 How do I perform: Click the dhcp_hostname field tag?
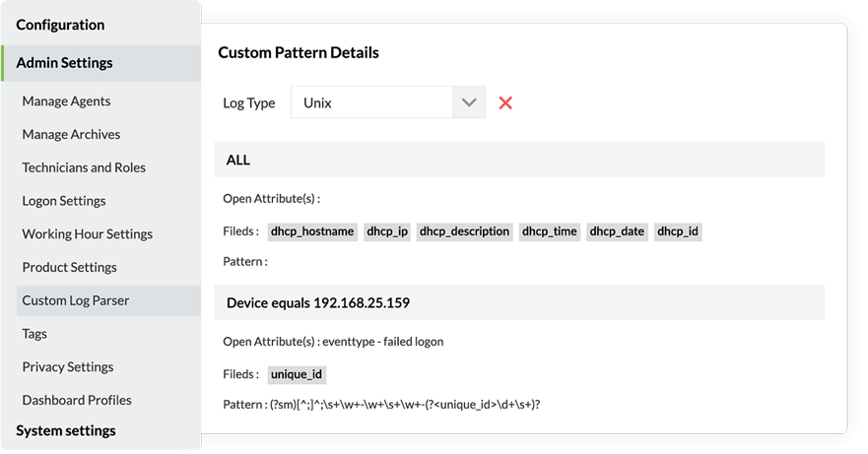point(312,231)
